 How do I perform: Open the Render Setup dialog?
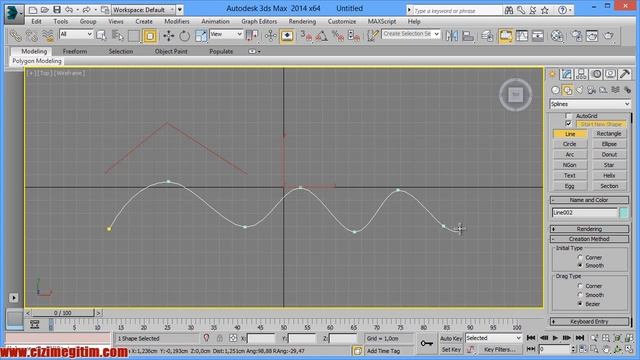pyautogui.click(x=577, y=36)
